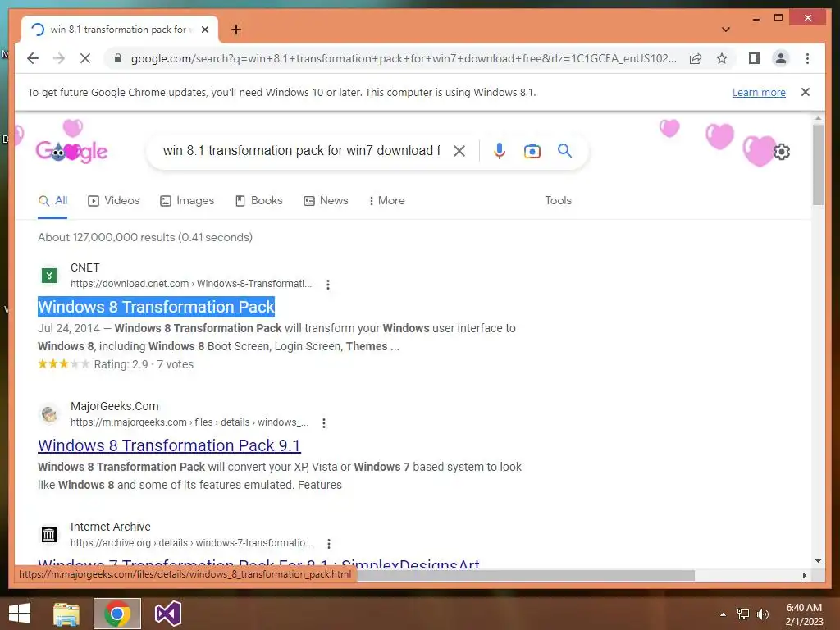The width and height of the screenshot is (840, 630).
Task: Open the download.cnet.com URL breadcrumb
Action: click(x=190, y=283)
